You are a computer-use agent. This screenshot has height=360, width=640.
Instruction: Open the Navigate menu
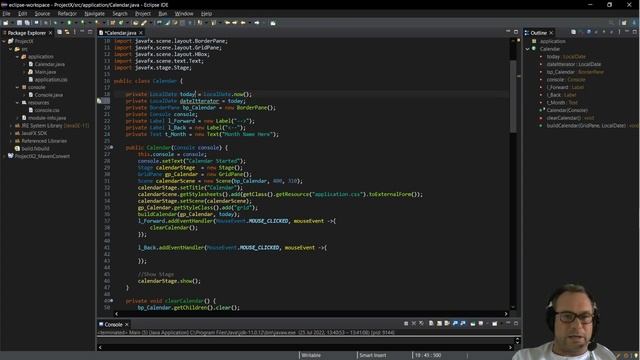click(x=94, y=13)
